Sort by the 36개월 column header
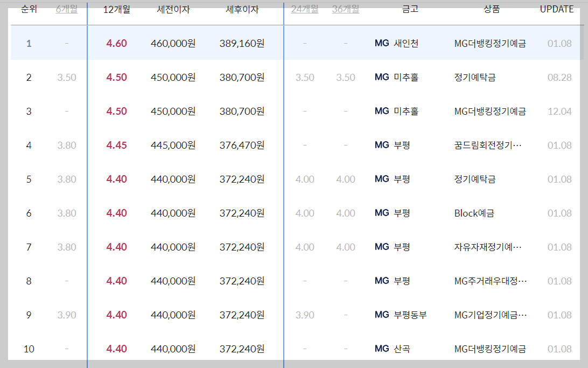 (345, 9)
